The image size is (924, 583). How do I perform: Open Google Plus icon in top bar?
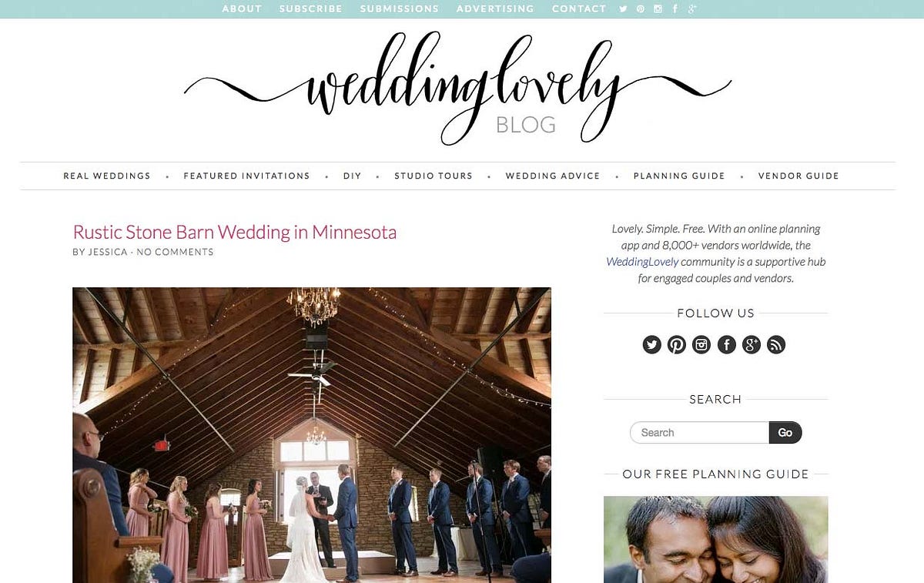pyautogui.click(x=692, y=9)
